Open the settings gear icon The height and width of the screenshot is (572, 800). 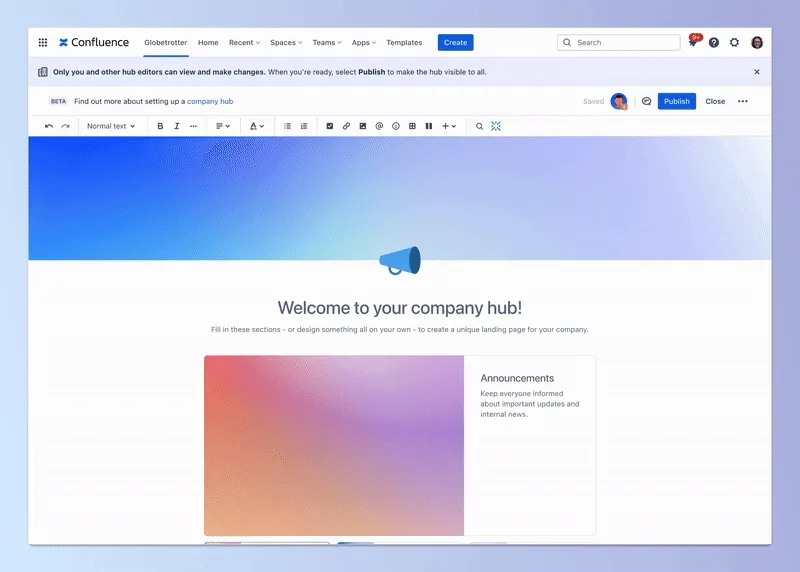[734, 42]
